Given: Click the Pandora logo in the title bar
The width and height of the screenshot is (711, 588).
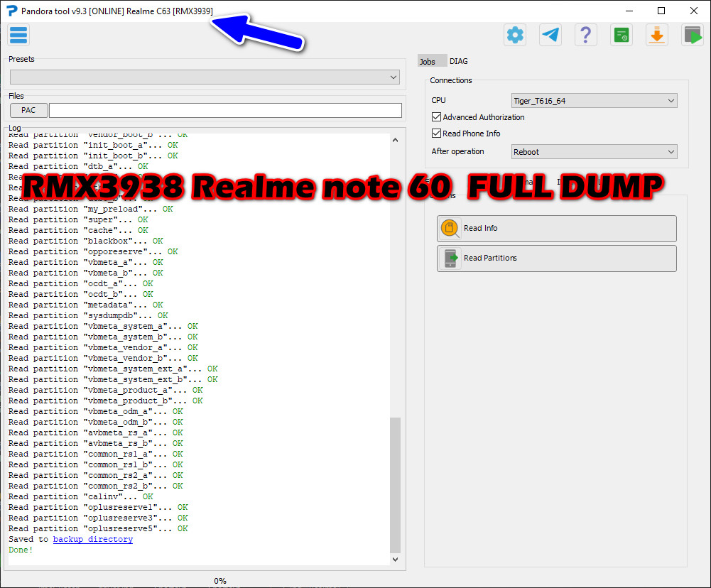Looking at the screenshot, I should pyautogui.click(x=10, y=11).
